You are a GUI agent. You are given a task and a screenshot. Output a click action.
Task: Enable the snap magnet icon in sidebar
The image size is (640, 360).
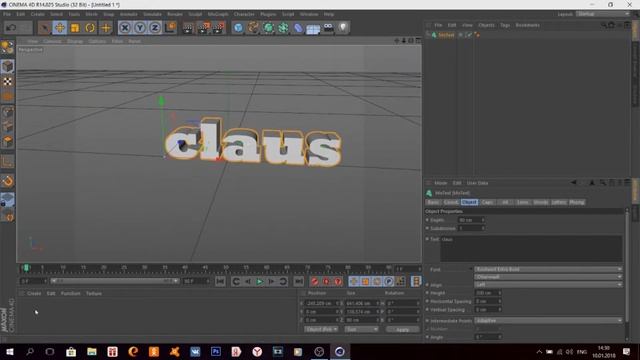pos(7,181)
